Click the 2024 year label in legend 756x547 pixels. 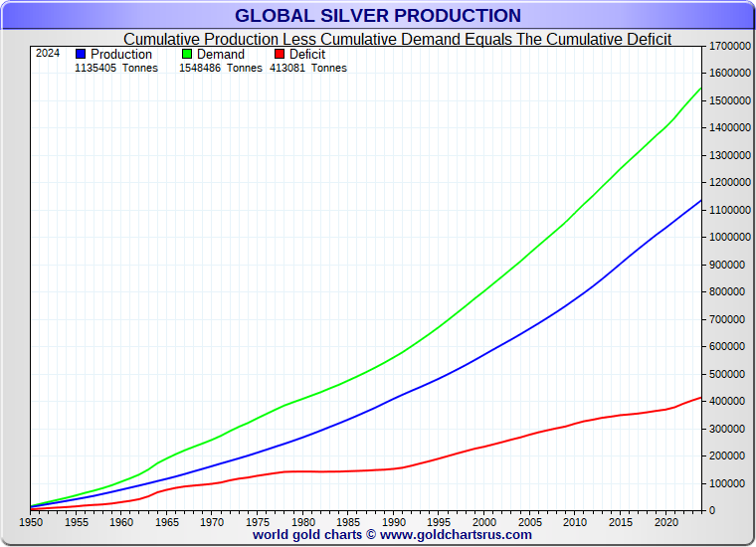(x=48, y=54)
